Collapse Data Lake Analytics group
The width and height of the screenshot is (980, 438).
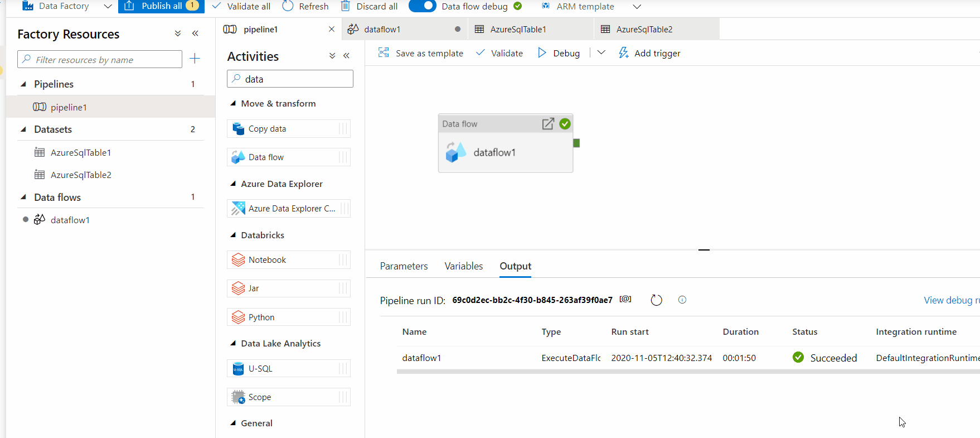[x=233, y=344]
